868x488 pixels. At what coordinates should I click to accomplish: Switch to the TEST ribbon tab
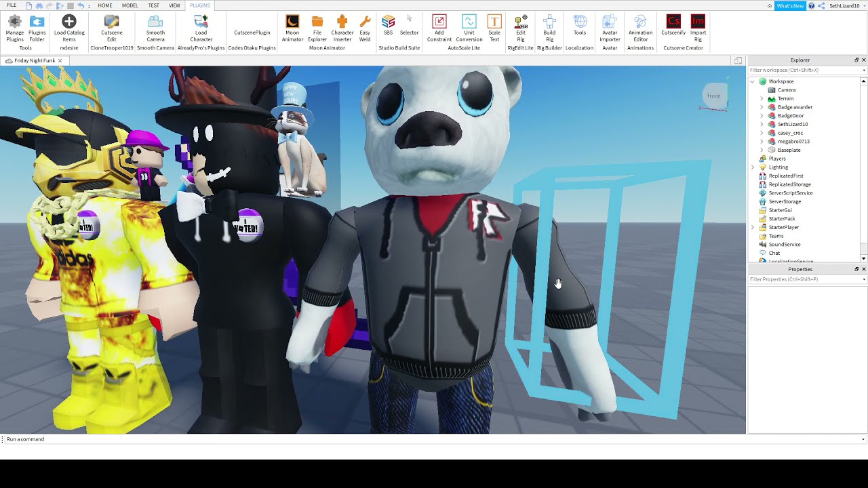click(154, 5)
